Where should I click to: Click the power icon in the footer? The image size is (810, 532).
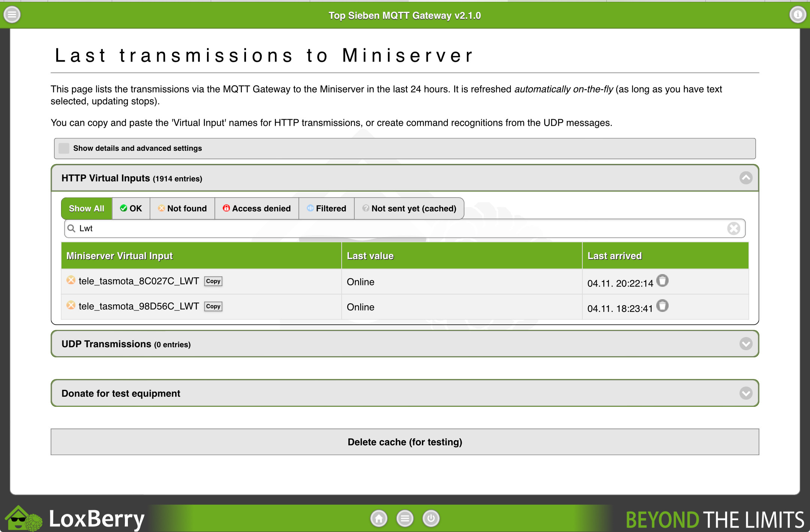click(x=431, y=519)
